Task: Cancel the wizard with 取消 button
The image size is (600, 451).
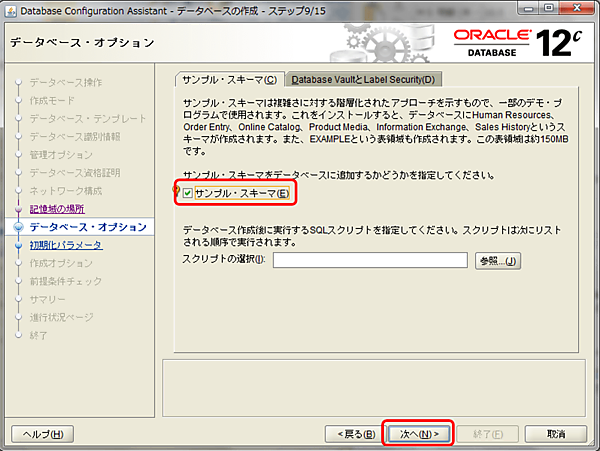Action: [x=556, y=434]
